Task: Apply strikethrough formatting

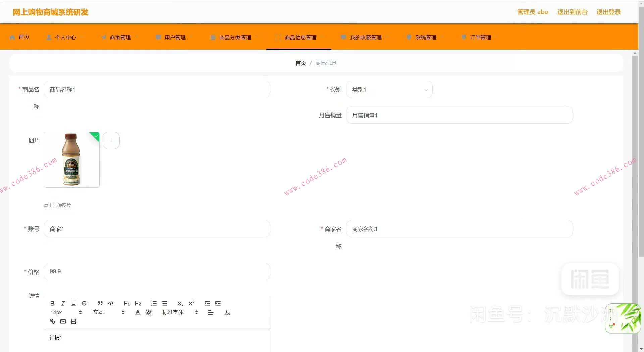Action: click(x=84, y=303)
